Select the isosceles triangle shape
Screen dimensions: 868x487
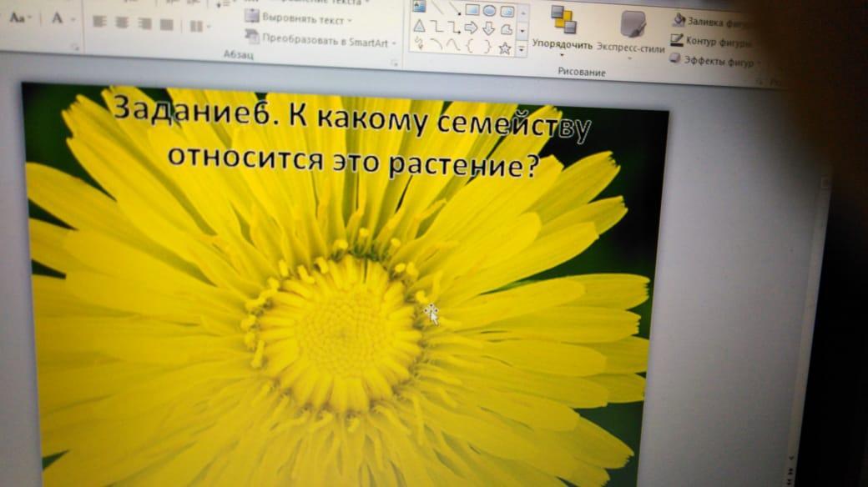(x=420, y=27)
